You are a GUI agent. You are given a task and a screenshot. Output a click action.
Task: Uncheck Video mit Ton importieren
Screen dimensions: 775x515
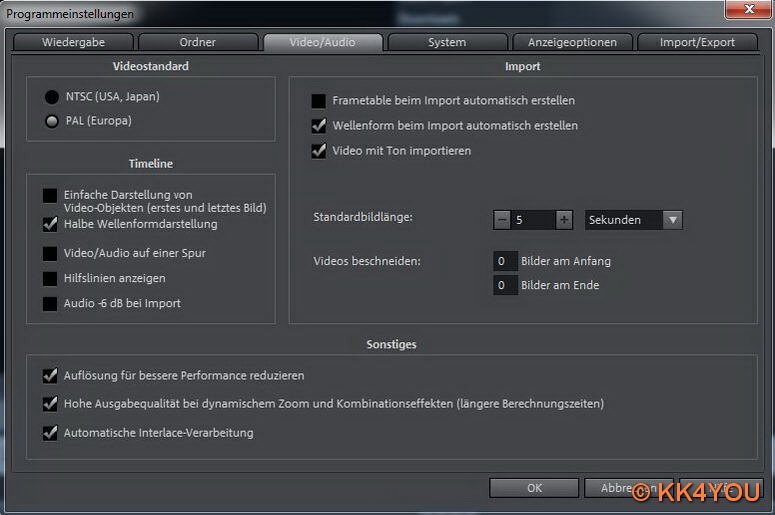click(318, 151)
